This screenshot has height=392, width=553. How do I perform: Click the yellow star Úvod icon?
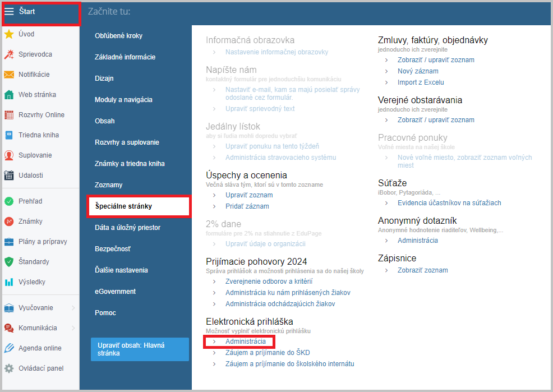click(x=9, y=34)
